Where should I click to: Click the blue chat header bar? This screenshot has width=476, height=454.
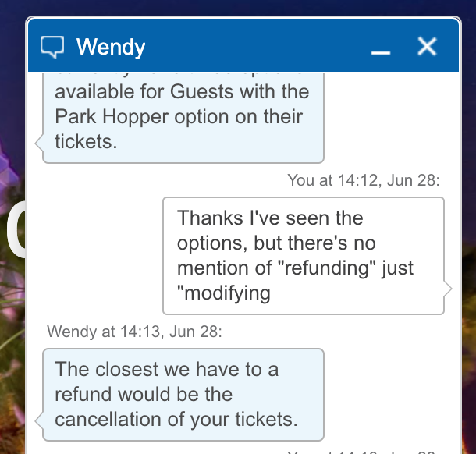[250, 47]
